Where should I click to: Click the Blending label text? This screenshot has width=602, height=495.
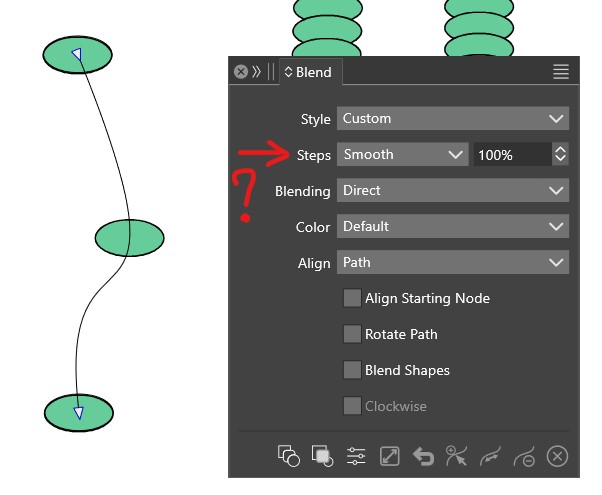[303, 191]
